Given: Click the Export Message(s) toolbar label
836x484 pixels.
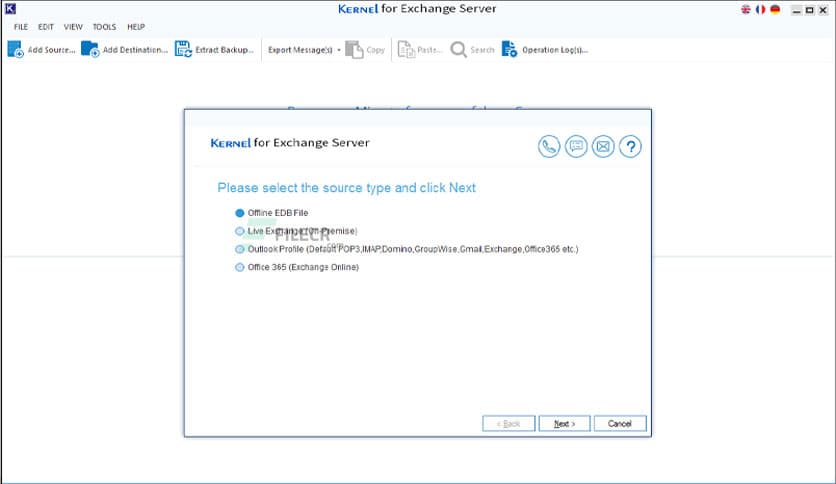Looking at the screenshot, I should coord(300,50).
